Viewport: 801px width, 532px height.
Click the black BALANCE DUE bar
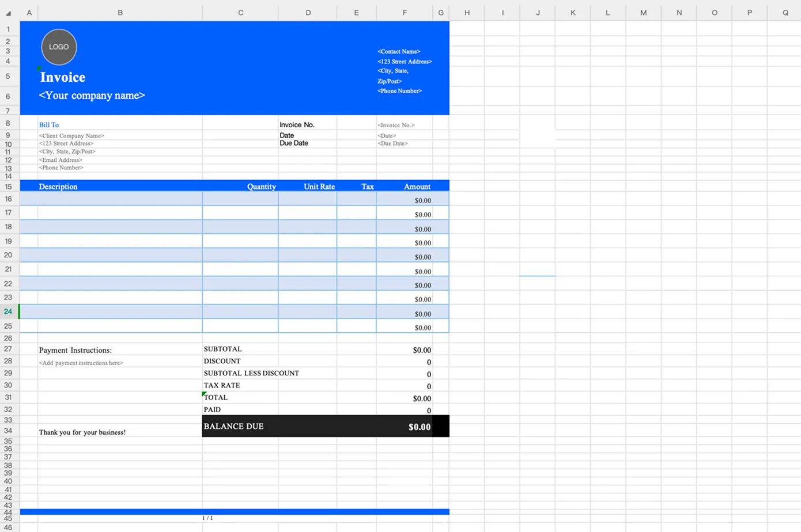[x=288, y=426]
